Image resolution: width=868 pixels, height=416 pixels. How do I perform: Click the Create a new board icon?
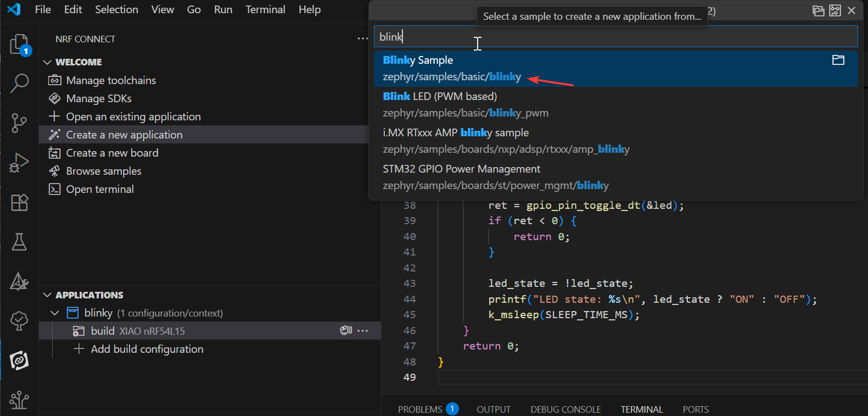[x=54, y=153]
